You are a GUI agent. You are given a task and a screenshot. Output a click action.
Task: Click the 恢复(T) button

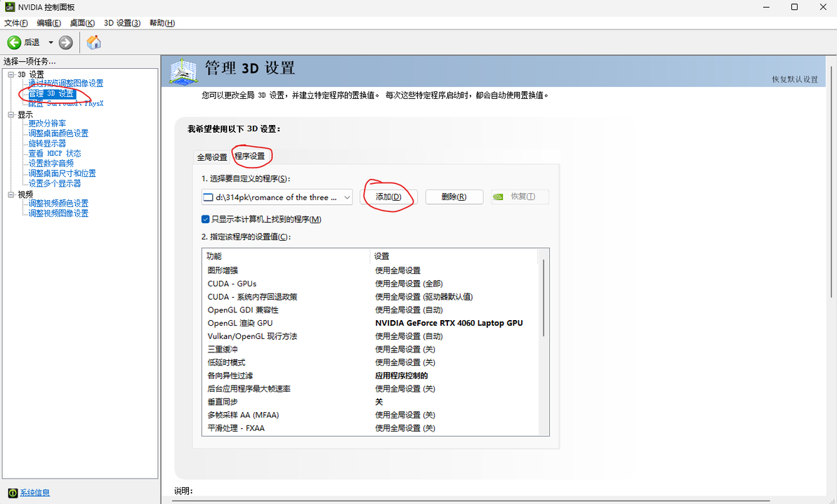pyautogui.click(x=520, y=197)
